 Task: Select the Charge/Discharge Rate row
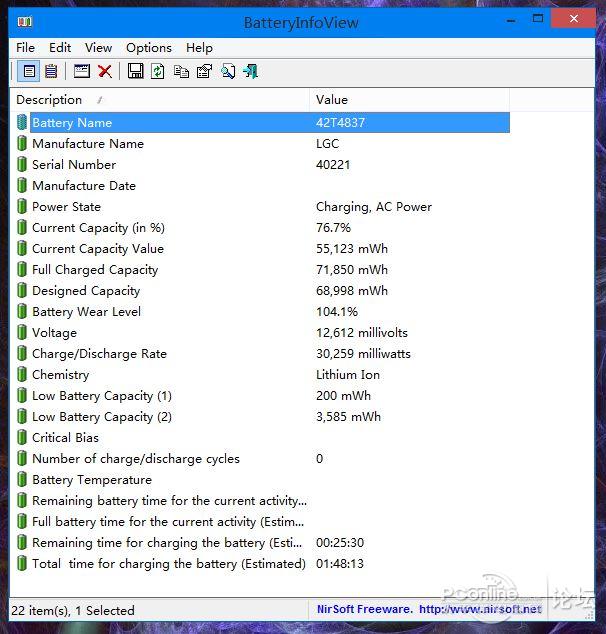pyautogui.click(x=263, y=353)
